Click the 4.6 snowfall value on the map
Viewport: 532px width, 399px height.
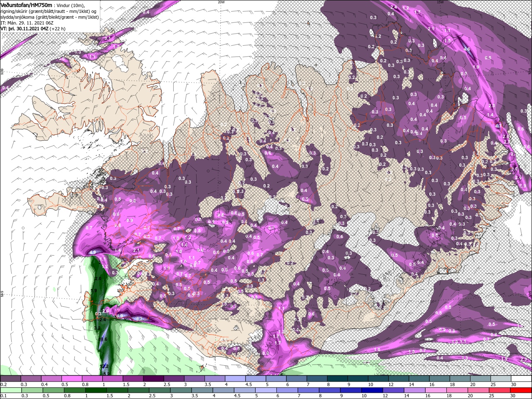tap(467, 49)
